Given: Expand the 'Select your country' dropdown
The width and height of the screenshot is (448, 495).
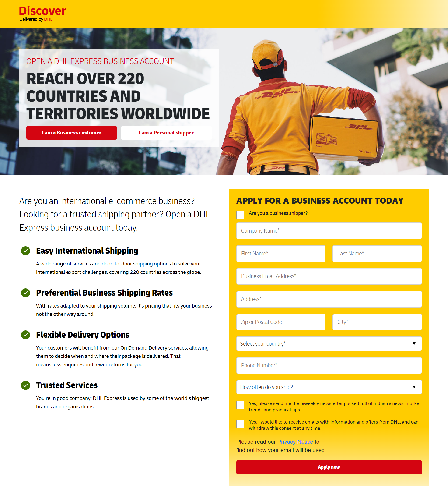Looking at the screenshot, I should [x=329, y=344].
